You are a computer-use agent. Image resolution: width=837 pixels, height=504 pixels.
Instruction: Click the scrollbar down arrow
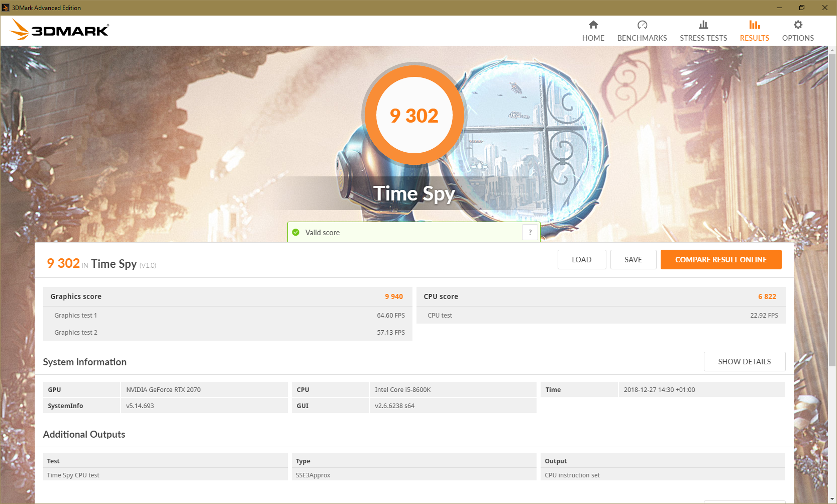coord(832,499)
